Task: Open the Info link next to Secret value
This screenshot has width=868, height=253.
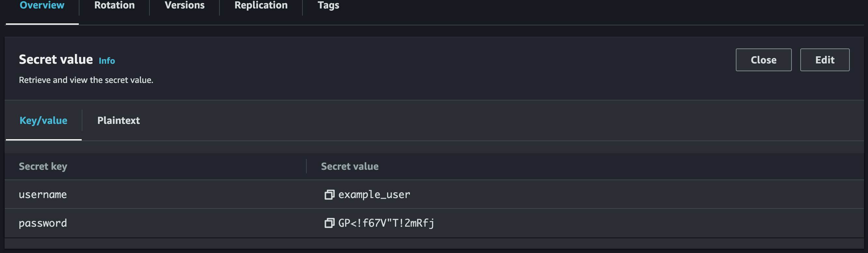Action: [x=106, y=61]
